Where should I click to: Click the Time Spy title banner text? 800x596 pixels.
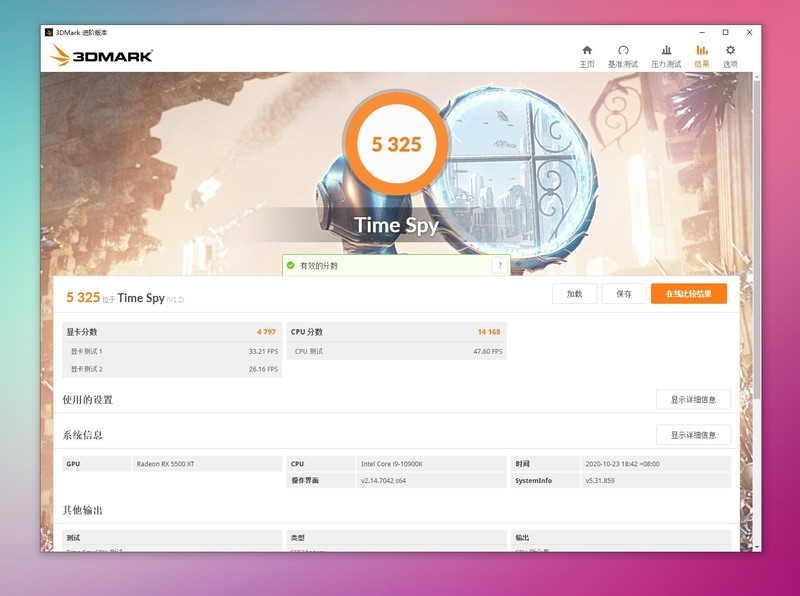coord(396,225)
